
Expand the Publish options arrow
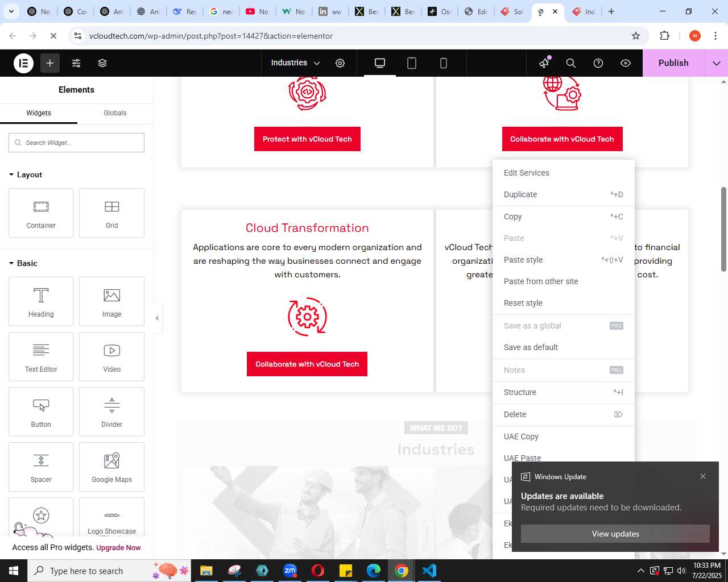[717, 63]
